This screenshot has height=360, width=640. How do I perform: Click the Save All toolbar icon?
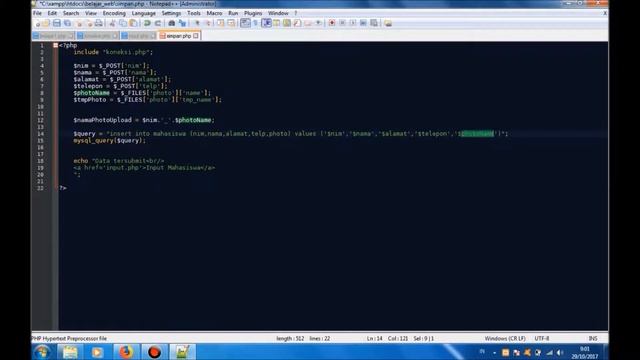coord(67,23)
